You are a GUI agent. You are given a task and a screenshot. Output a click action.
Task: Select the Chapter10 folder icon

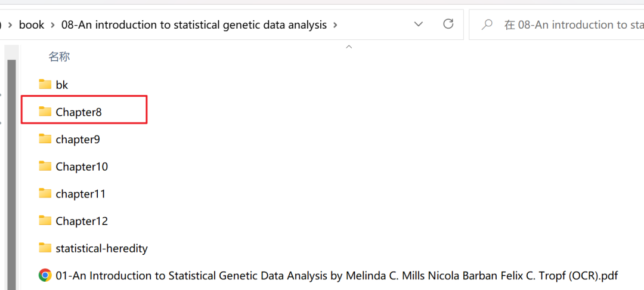[x=45, y=166]
